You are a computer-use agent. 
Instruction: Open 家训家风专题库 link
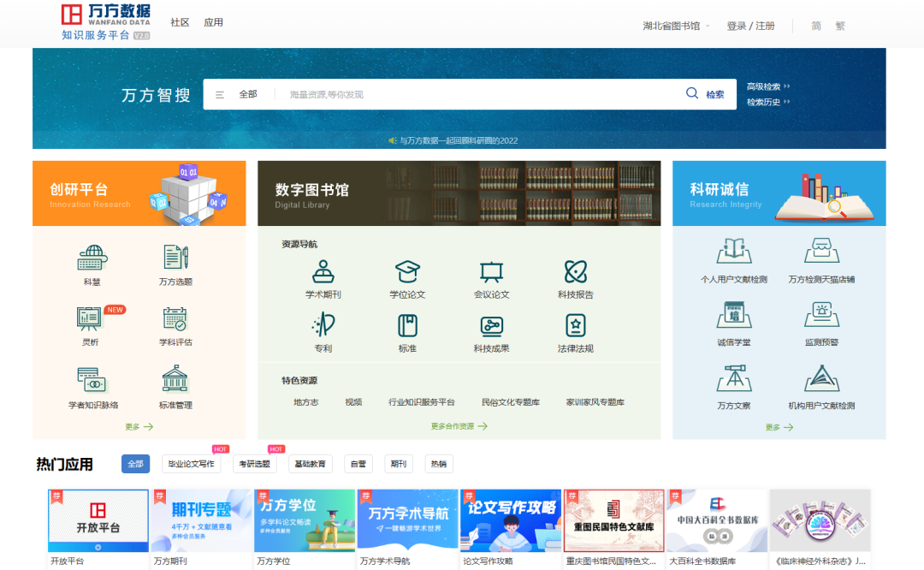point(595,402)
